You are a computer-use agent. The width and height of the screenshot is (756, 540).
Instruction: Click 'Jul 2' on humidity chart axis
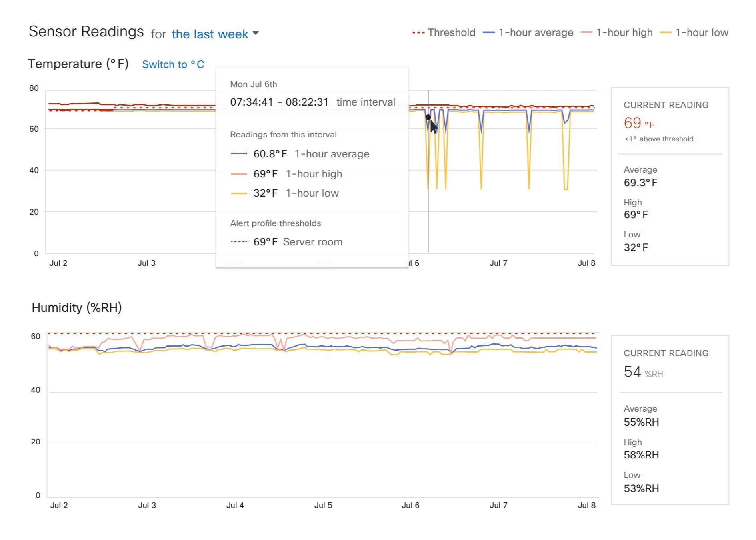pyautogui.click(x=59, y=505)
